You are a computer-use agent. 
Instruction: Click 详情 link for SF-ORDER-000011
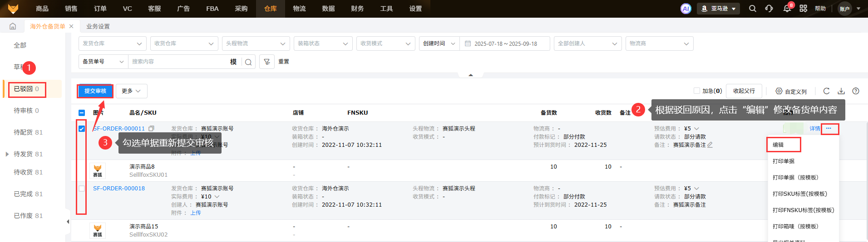pyautogui.click(x=815, y=129)
